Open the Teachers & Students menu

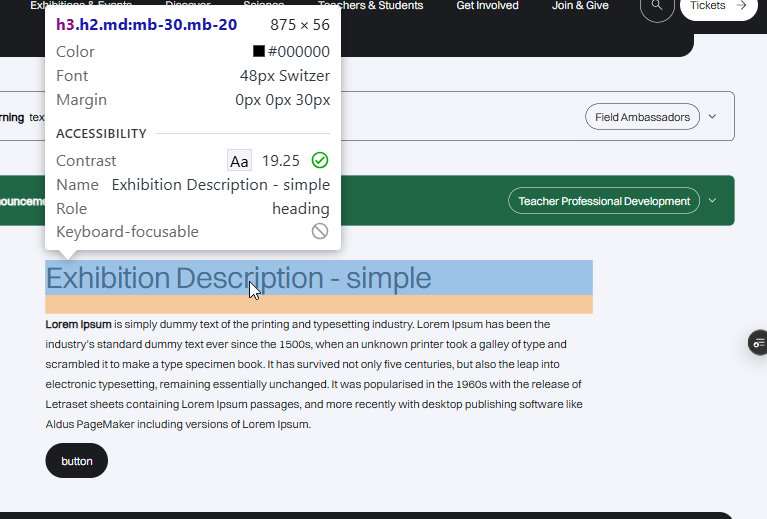coord(370,6)
